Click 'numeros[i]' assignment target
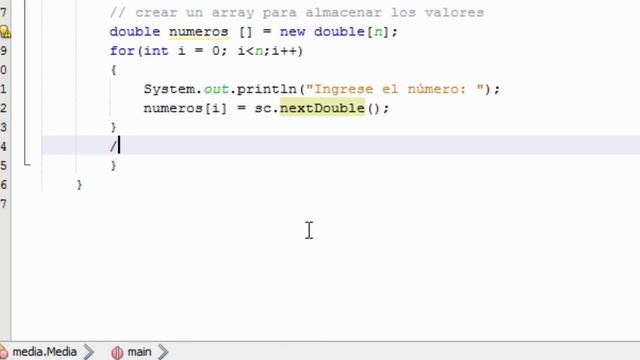Viewport: 640px width, 360px height. point(185,108)
